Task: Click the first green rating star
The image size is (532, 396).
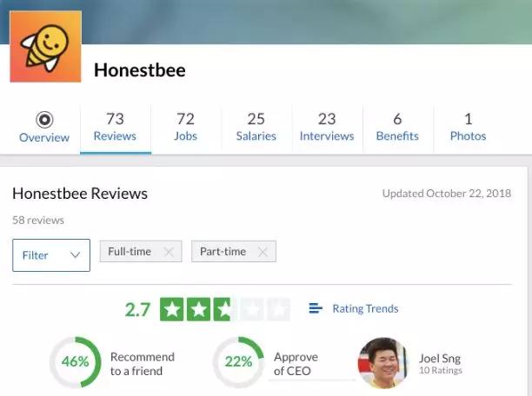Action: click(x=171, y=309)
